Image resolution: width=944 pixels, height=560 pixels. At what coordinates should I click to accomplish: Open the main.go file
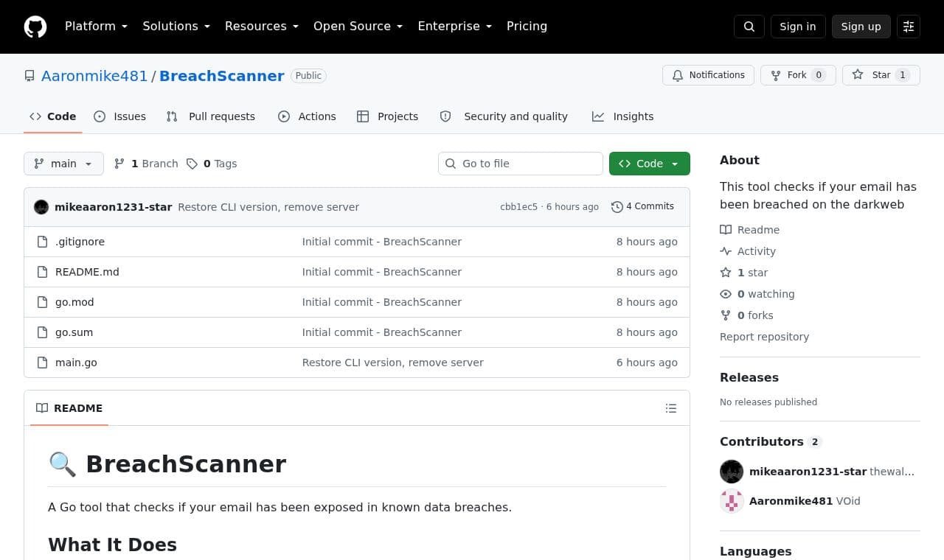tap(76, 363)
